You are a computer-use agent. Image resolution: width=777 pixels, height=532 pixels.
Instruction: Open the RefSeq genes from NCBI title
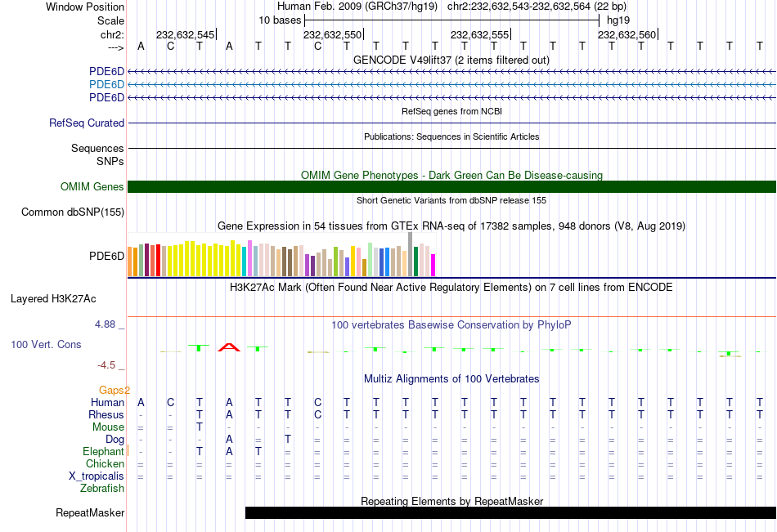pyautogui.click(x=451, y=111)
